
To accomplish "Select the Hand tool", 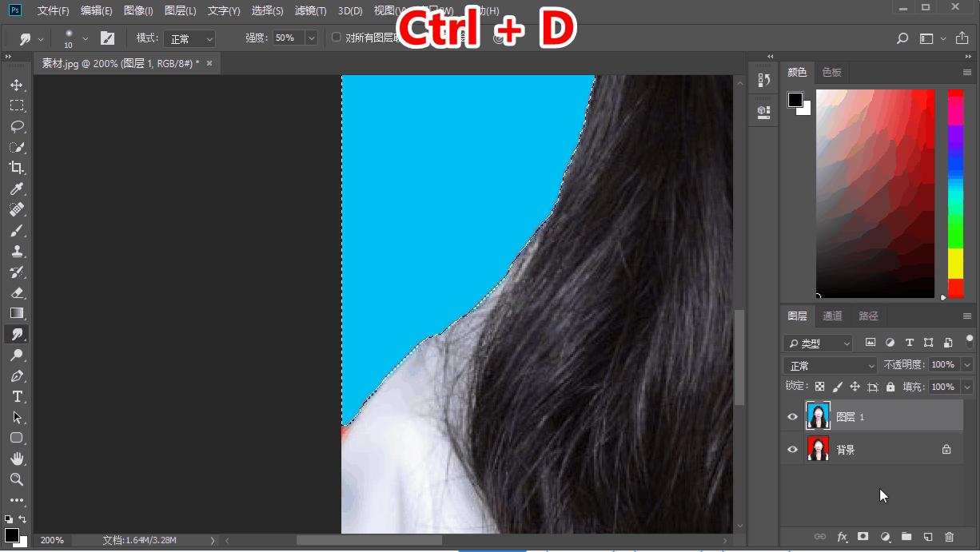I will (x=16, y=459).
